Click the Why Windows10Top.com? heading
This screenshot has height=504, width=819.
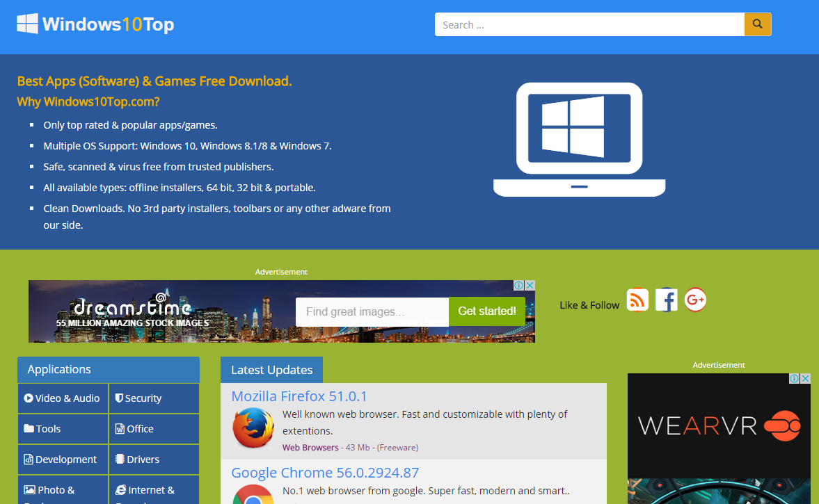point(88,101)
